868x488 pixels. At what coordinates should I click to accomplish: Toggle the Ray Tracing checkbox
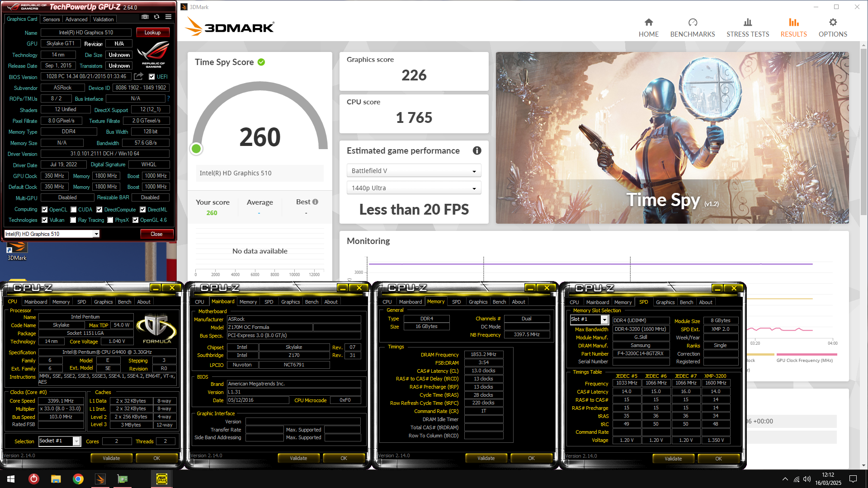pyautogui.click(x=73, y=220)
